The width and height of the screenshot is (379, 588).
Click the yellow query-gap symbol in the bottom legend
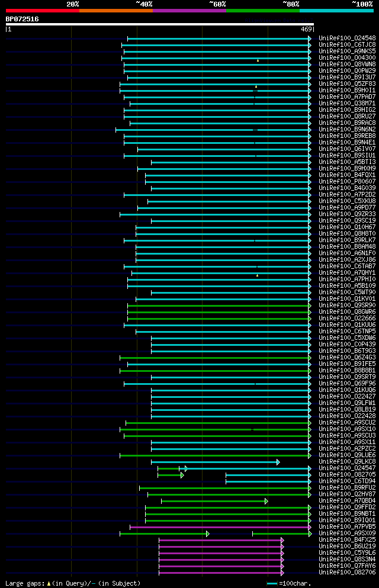tap(49, 584)
